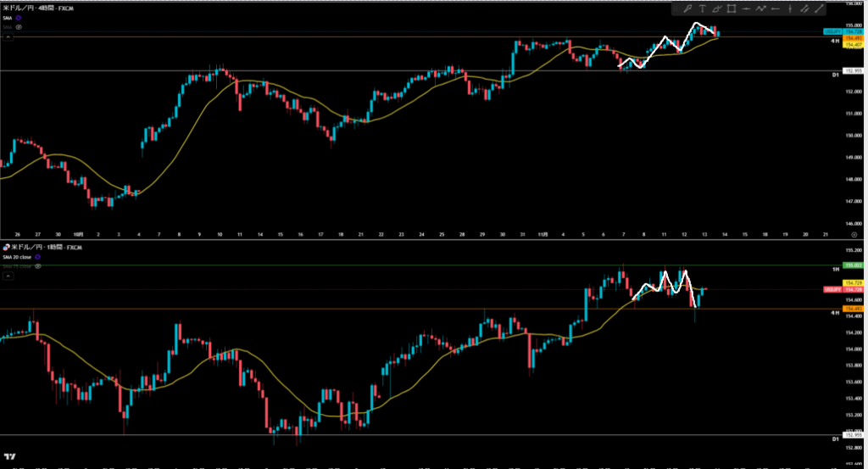Grab the drawing toolbar drag handle
868x469 pixels.
(676, 9)
